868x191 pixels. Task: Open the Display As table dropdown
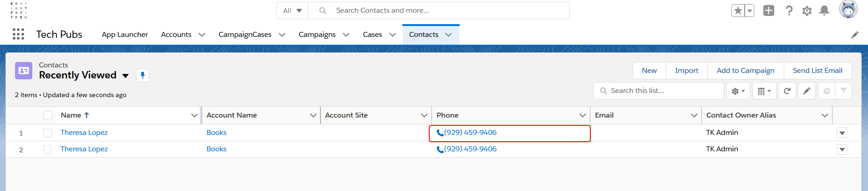764,91
